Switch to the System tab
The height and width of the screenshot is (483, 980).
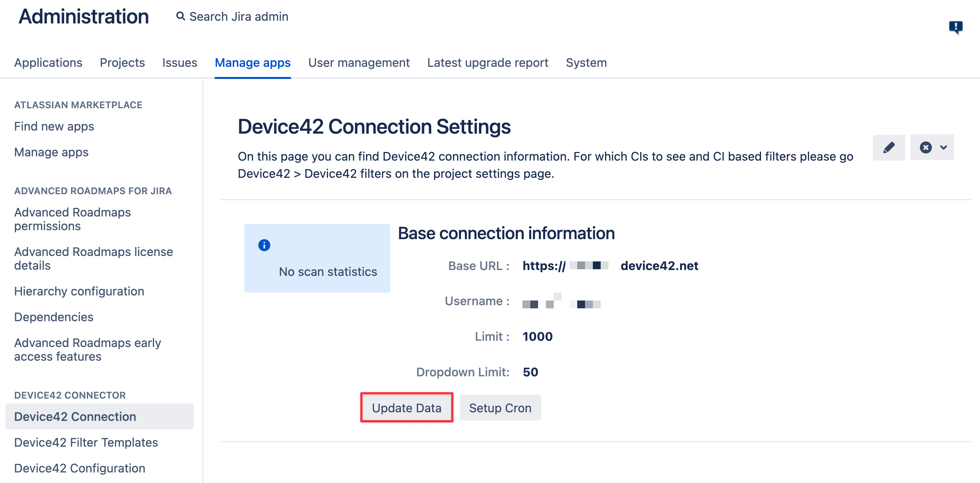(586, 63)
